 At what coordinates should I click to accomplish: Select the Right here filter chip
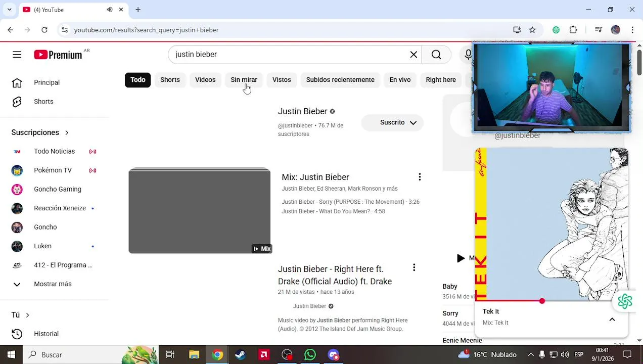(441, 80)
